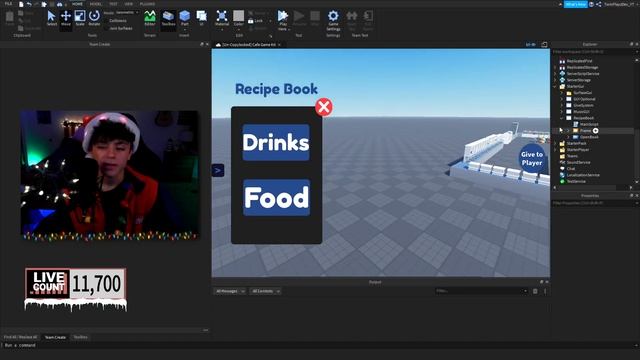Select LocalizationService in Explorer

point(583,175)
